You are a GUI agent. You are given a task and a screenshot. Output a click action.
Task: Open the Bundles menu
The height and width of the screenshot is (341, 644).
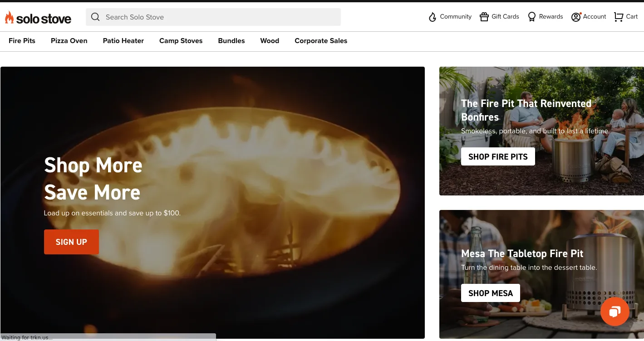point(231,41)
